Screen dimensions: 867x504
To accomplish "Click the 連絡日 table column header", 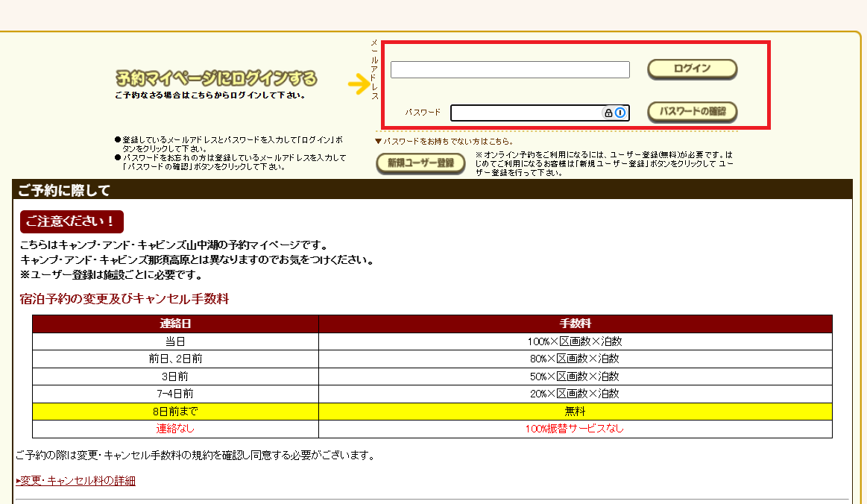I will pyautogui.click(x=175, y=324).
